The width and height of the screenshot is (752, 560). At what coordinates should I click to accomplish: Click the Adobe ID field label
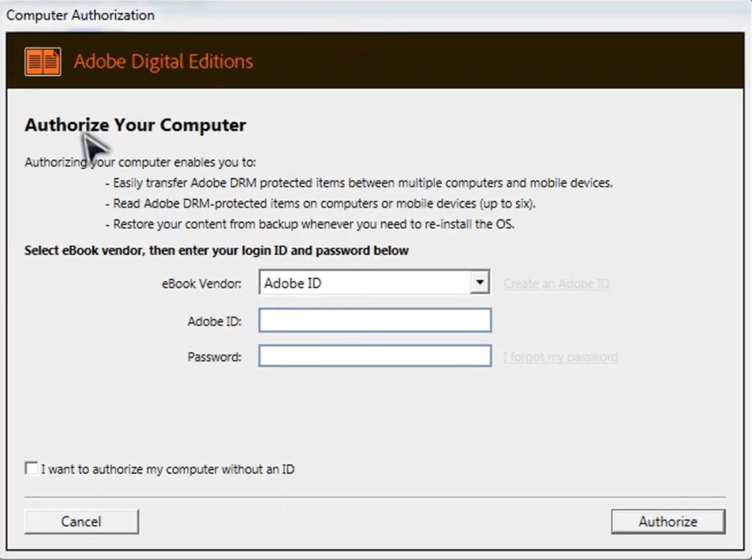pos(214,321)
